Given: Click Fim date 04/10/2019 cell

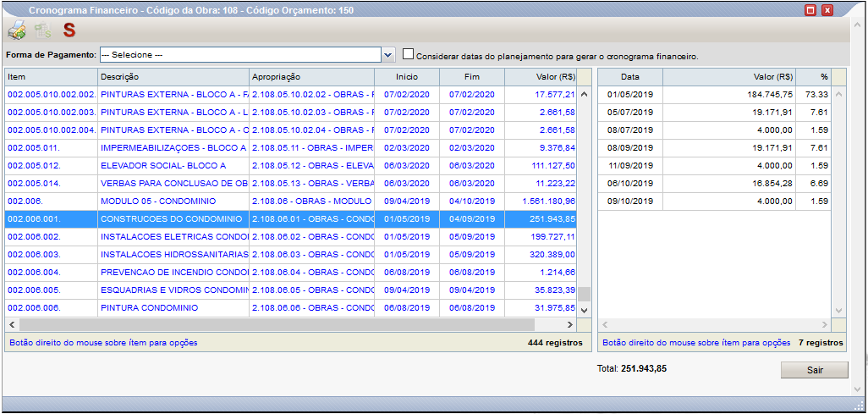Looking at the screenshot, I should [471, 201].
